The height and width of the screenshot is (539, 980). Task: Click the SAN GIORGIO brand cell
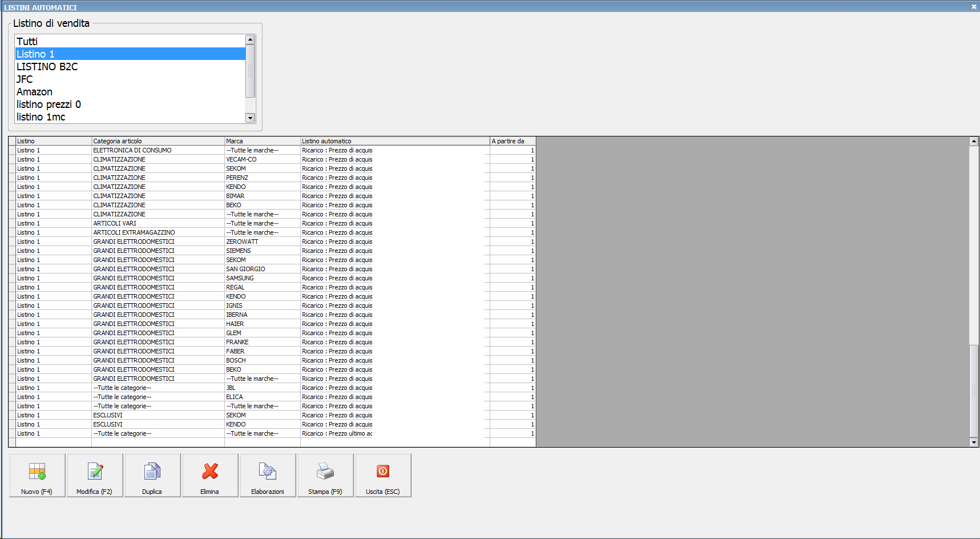(263, 269)
